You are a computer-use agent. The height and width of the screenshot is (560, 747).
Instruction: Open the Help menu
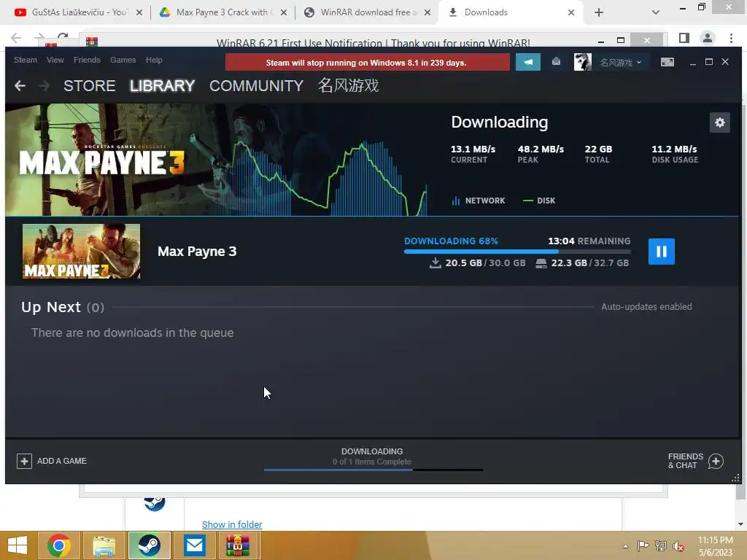point(154,60)
